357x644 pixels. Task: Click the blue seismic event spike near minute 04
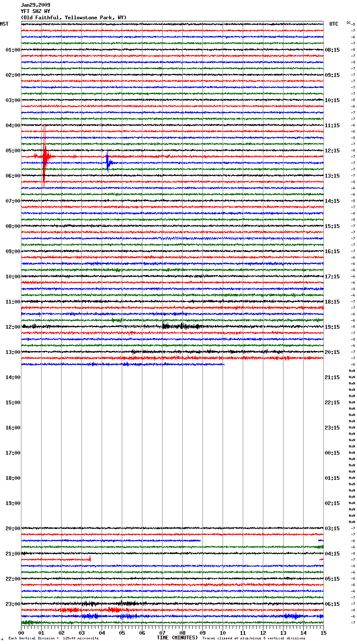click(108, 162)
